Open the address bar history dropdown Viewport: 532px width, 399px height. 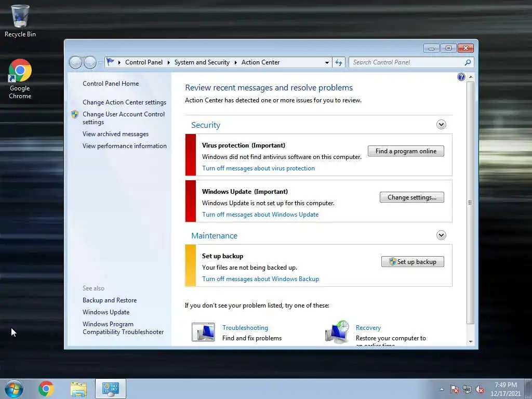point(327,62)
